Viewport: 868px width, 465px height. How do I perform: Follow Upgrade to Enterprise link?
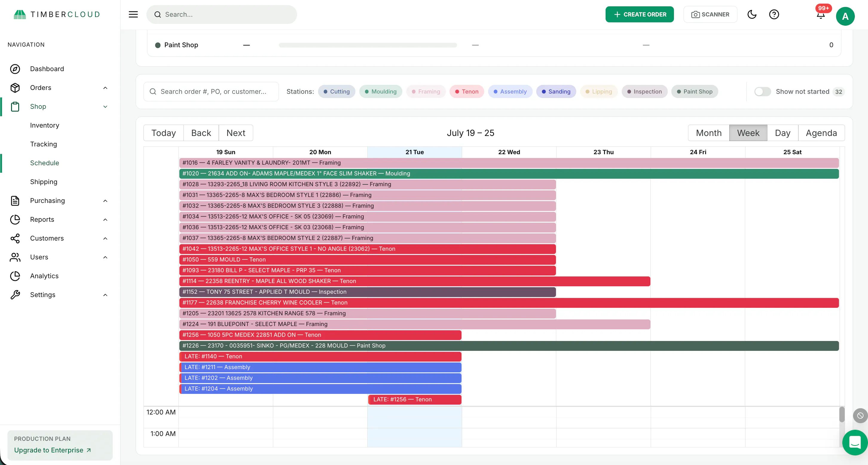pos(53,450)
